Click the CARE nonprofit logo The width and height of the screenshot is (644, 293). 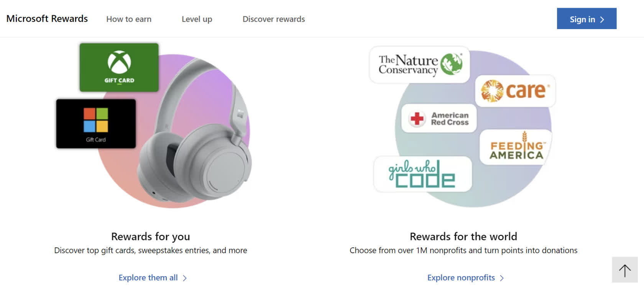coord(515,91)
